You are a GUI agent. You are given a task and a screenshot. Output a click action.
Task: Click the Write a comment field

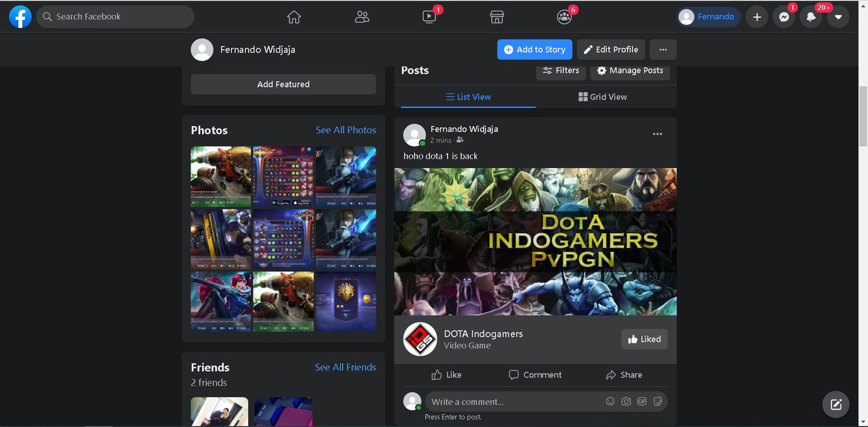click(515, 402)
